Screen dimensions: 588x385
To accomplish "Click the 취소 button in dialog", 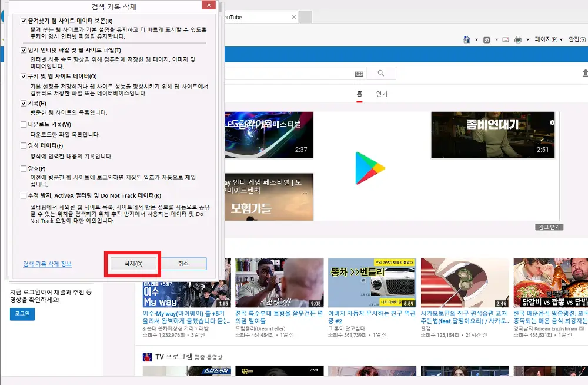I will coord(183,264).
